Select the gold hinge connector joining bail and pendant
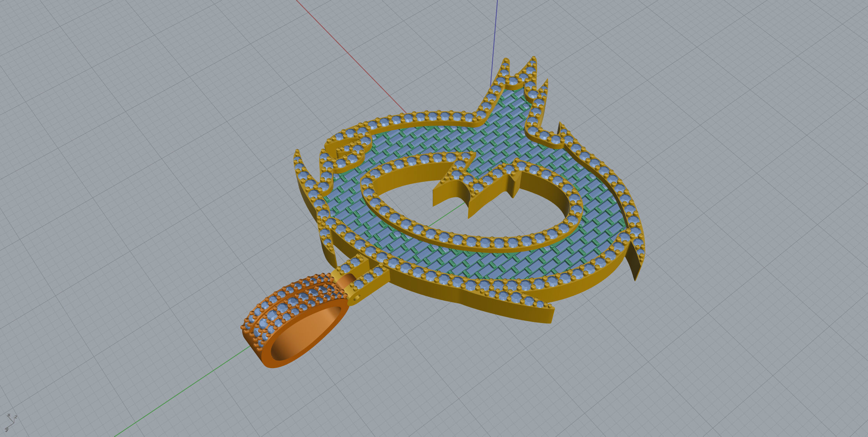 (x=361, y=279)
